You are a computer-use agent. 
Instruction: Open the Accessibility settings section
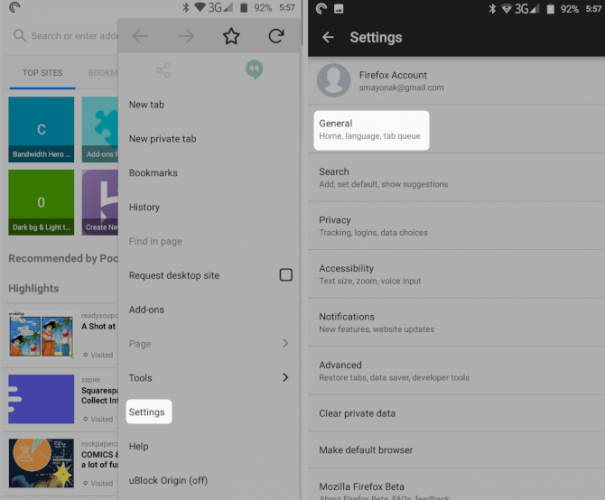[456, 274]
